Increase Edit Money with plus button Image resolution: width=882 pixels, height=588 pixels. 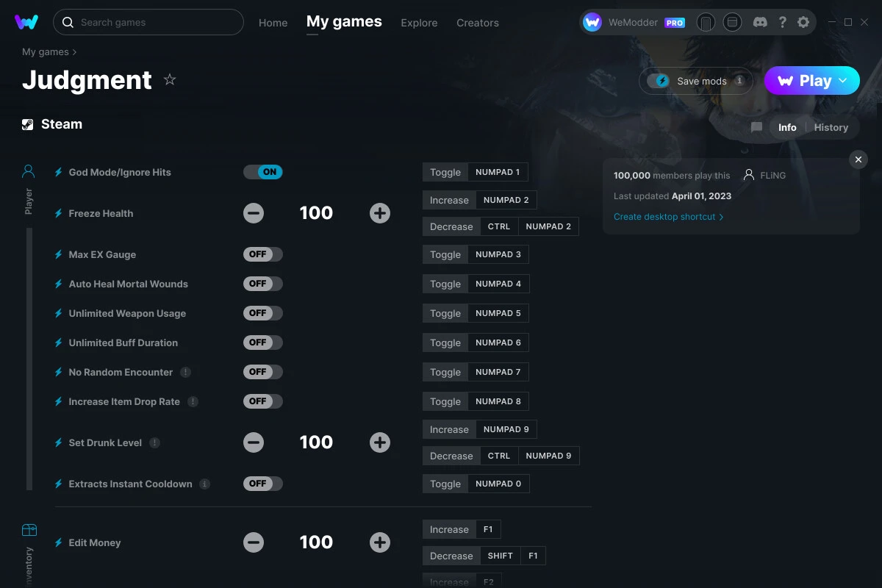click(x=380, y=542)
